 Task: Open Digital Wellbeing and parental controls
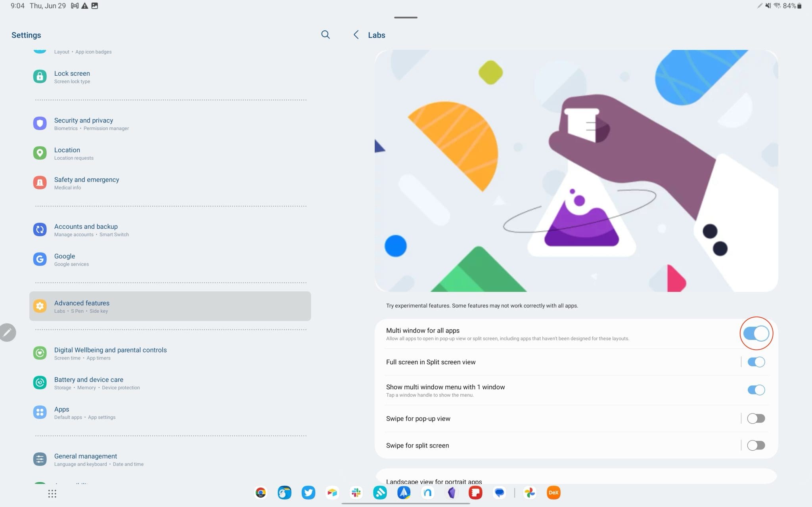[x=170, y=353]
